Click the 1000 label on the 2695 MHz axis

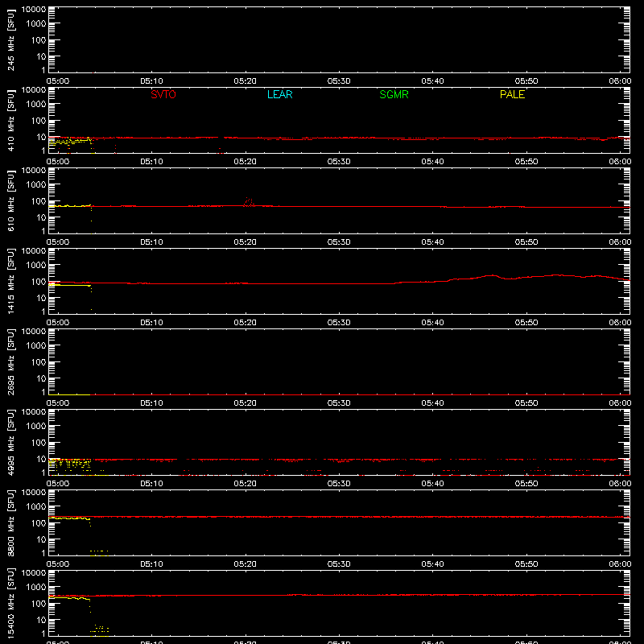(36, 346)
